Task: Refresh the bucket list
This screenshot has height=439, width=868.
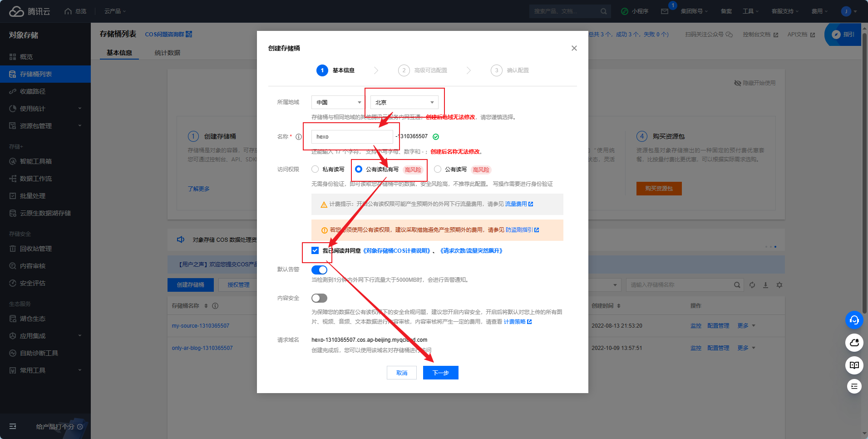Action: 752,285
